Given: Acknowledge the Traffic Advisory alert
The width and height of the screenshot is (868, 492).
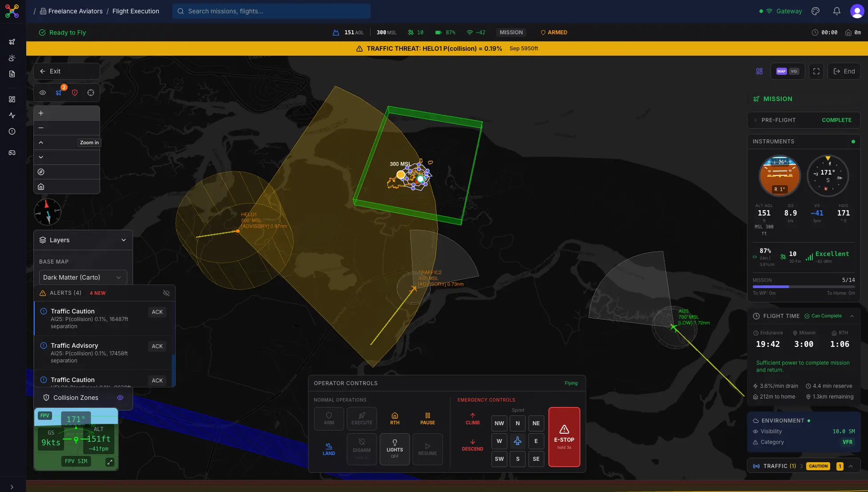Looking at the screenshot, I should [x=157, y=346].
